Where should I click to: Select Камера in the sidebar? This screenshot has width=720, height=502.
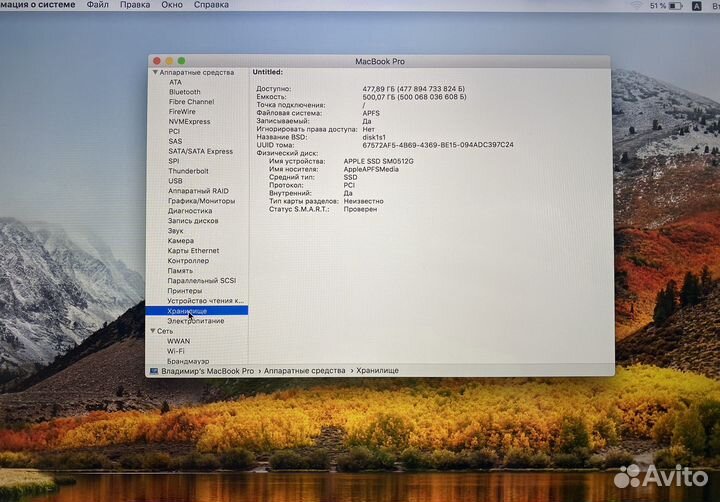180,241
